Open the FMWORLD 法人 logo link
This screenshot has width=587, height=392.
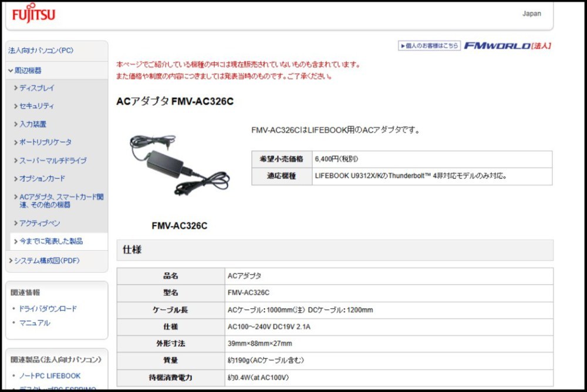click(508, 46)
